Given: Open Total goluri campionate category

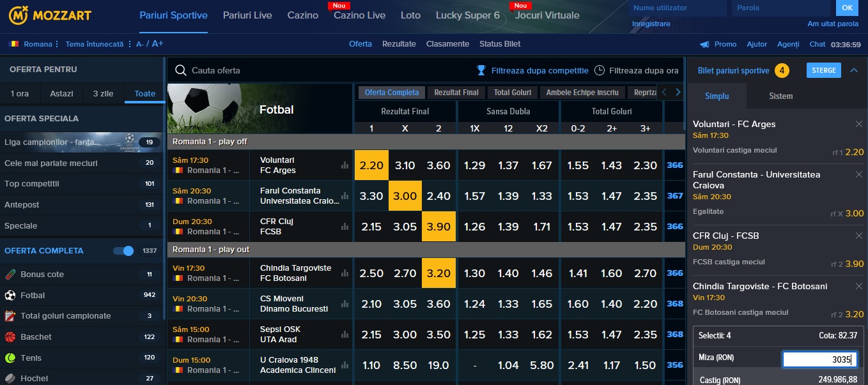Looking at the screenshot, I should pyautogui.click(x=82, y=316).
